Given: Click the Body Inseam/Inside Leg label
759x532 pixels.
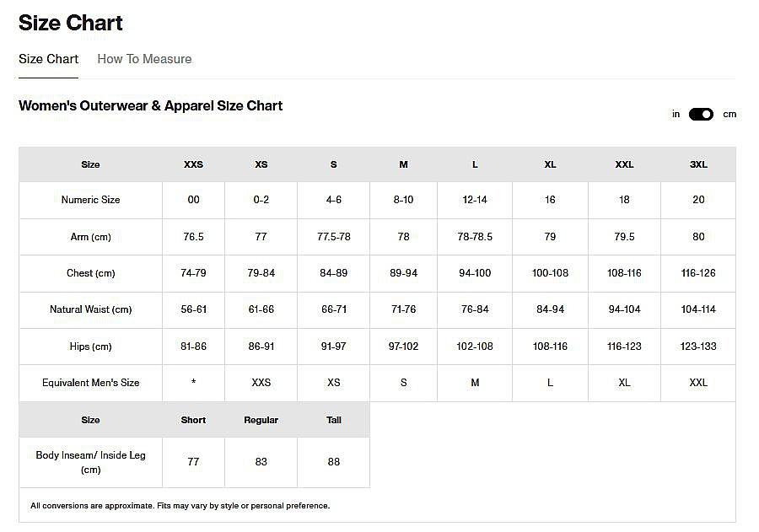Looking at the screenshot, I should pyautogui.click(x=90, y=462).
